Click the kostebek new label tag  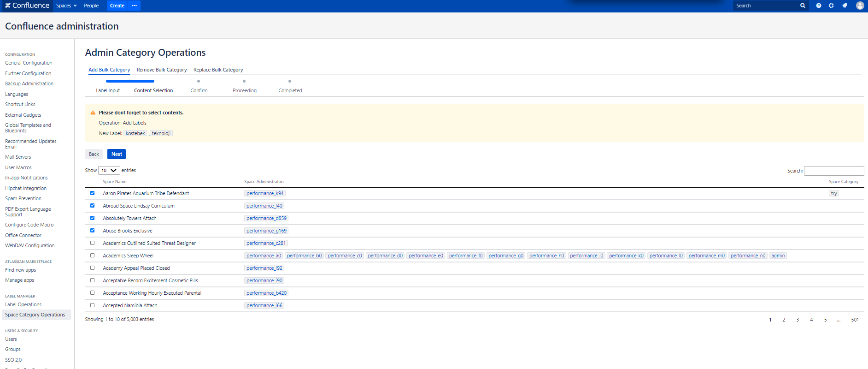tap(135, 133)
